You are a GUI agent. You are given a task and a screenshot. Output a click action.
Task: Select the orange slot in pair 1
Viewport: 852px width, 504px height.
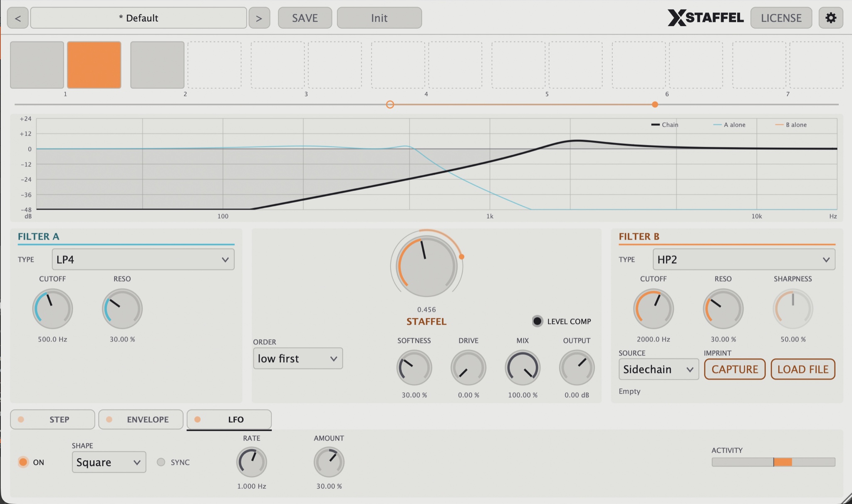tap(94, 65)
